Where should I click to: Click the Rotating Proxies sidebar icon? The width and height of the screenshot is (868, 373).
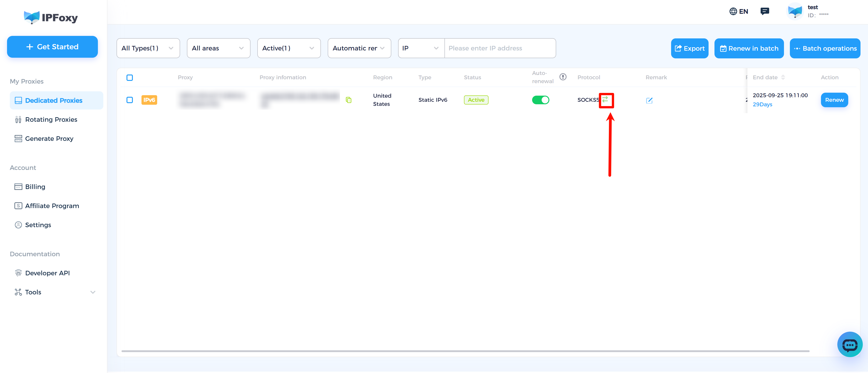[x=18, y=120]
